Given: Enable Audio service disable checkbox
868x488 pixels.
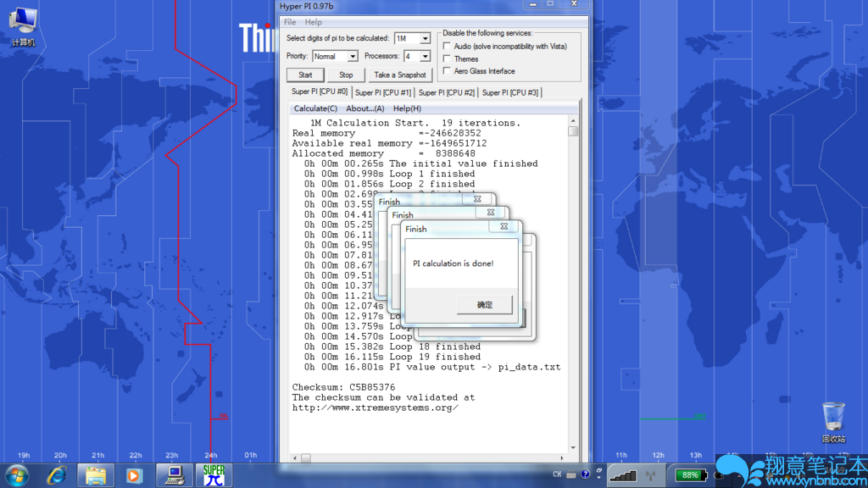Looking at the screenshot, I should 448,47.
